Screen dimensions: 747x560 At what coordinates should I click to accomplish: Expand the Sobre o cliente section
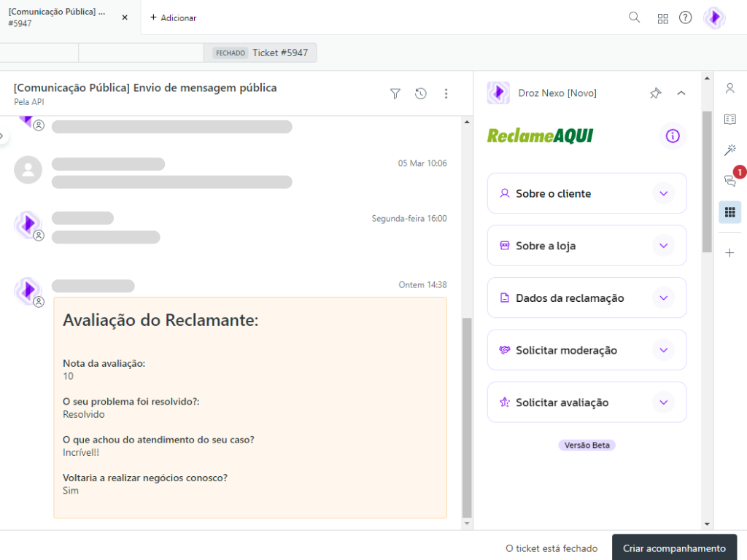point(663,194)
